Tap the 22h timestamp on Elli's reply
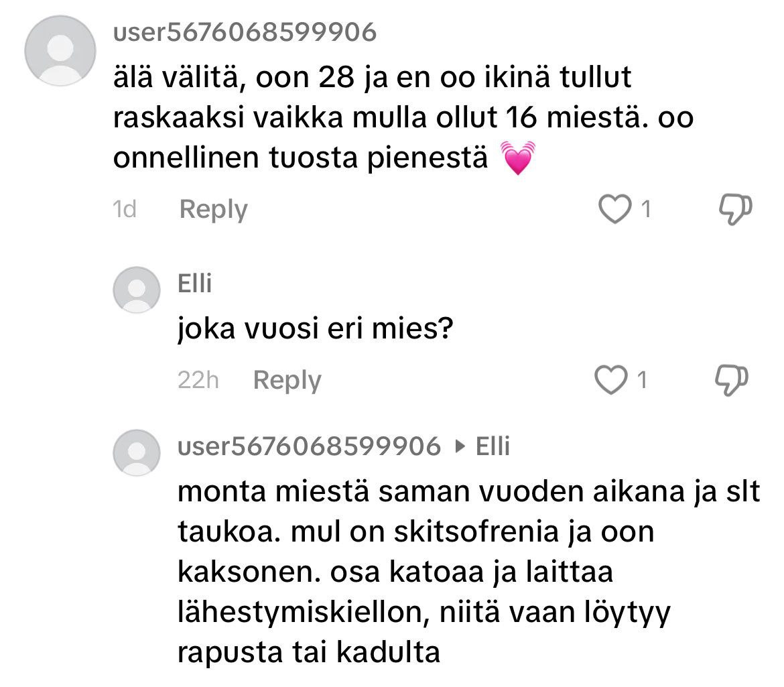Viewport: 784px width, 687px height. click(198, 381)
